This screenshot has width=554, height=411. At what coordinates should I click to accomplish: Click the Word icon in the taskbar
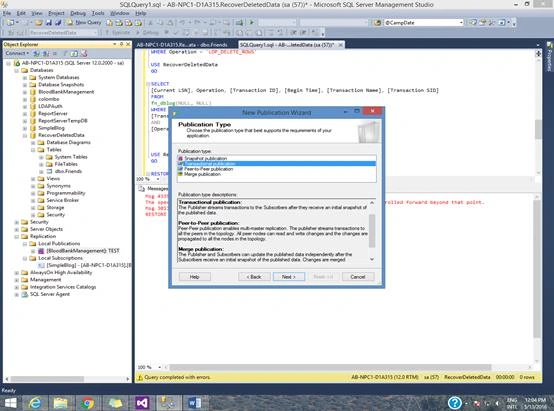[194, 403]
